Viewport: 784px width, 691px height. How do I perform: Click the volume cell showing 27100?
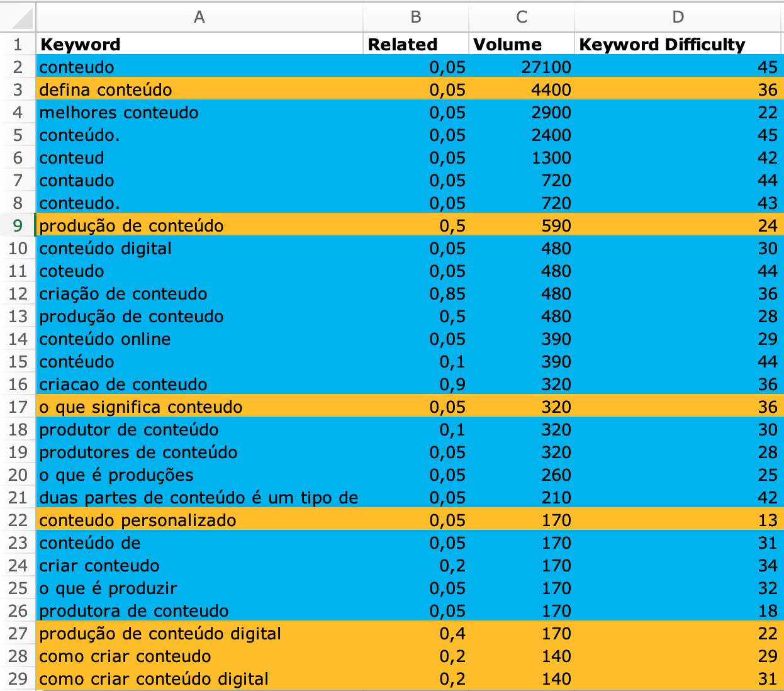click(x=521, y=67)
